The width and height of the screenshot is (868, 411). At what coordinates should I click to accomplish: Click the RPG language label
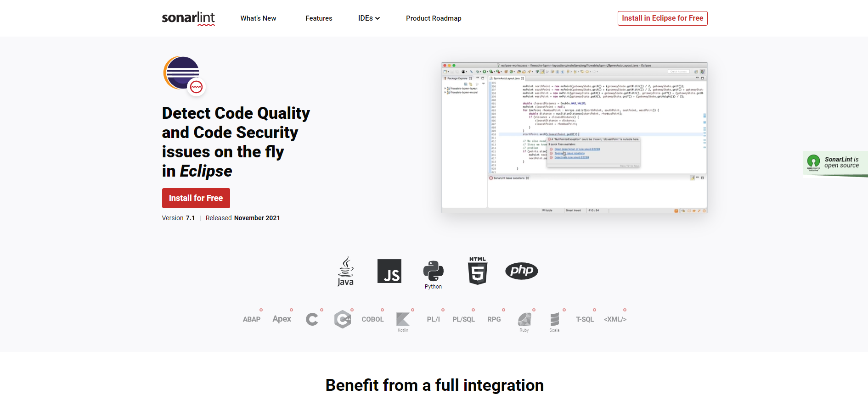(494, 319)
